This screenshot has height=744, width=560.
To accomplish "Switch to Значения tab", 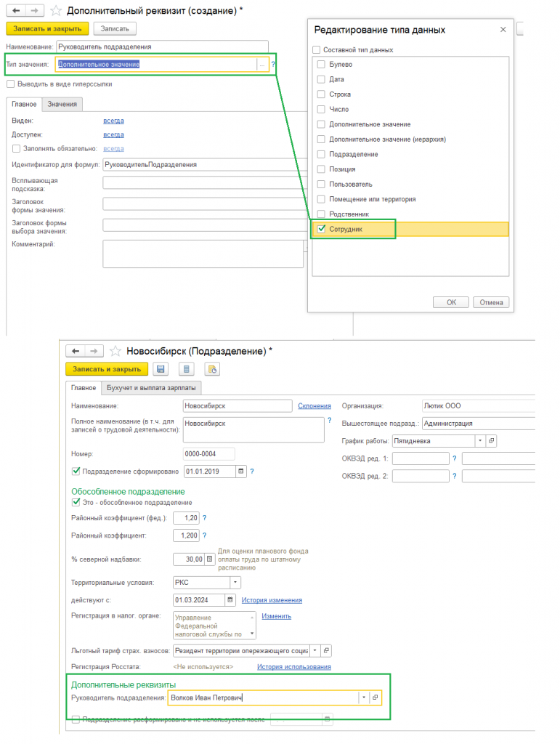I will pyautogui.click(x=62, y=104).
